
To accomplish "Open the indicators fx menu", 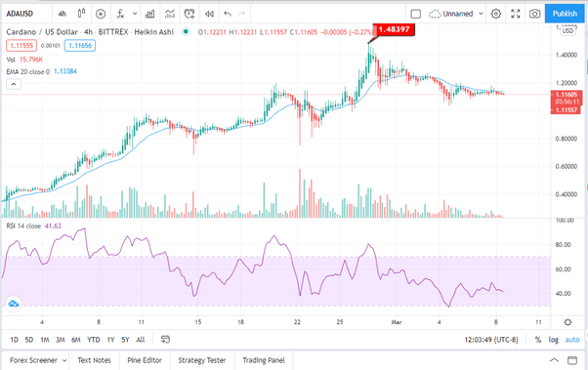I will (x=120, y=14).
